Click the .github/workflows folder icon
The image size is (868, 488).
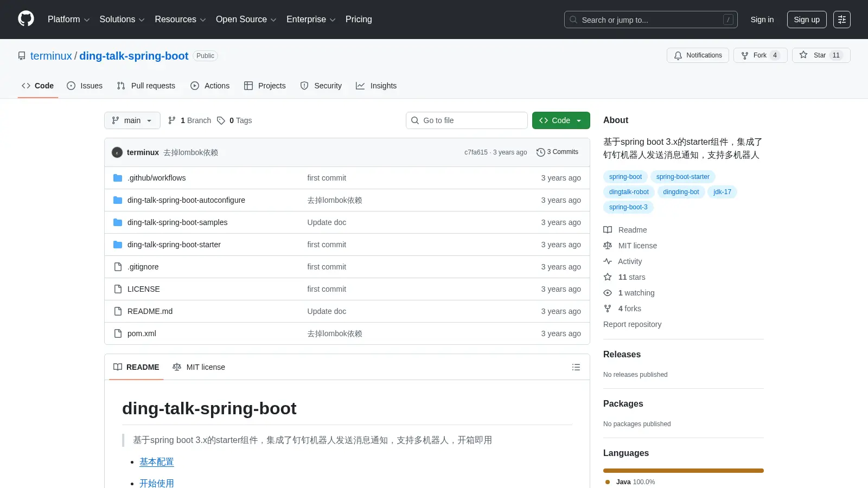tap(118, 178)
